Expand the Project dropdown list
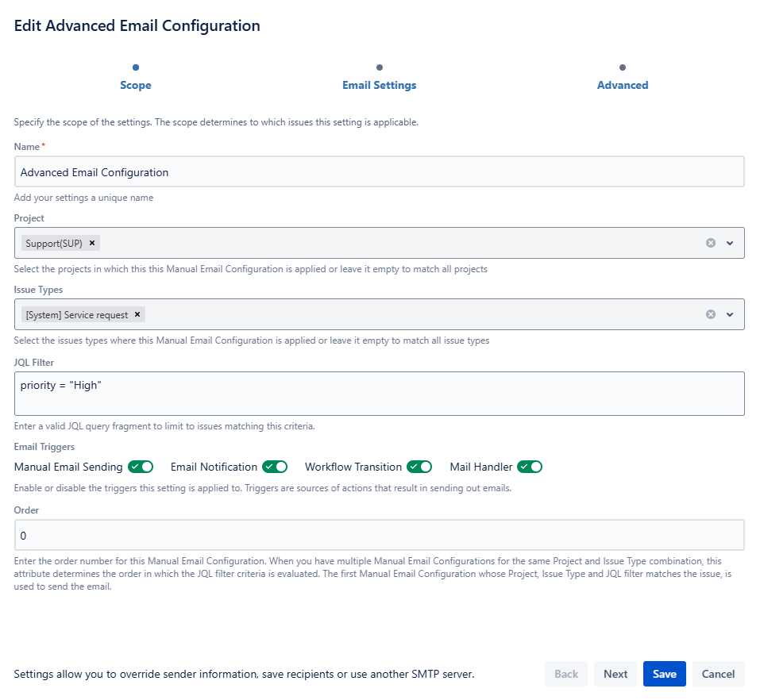This screenshot has width=760, height=700. (x=730, y=243)
